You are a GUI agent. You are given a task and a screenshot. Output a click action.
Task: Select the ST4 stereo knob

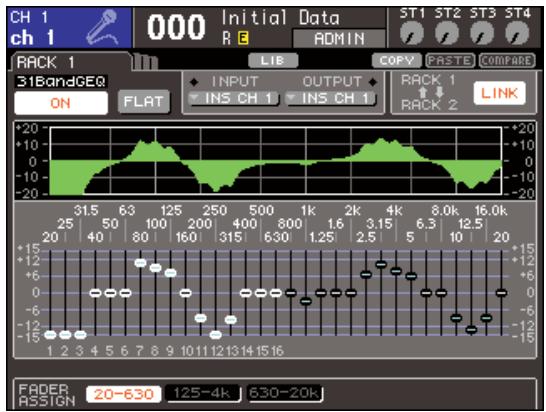[x=517, y=34]
